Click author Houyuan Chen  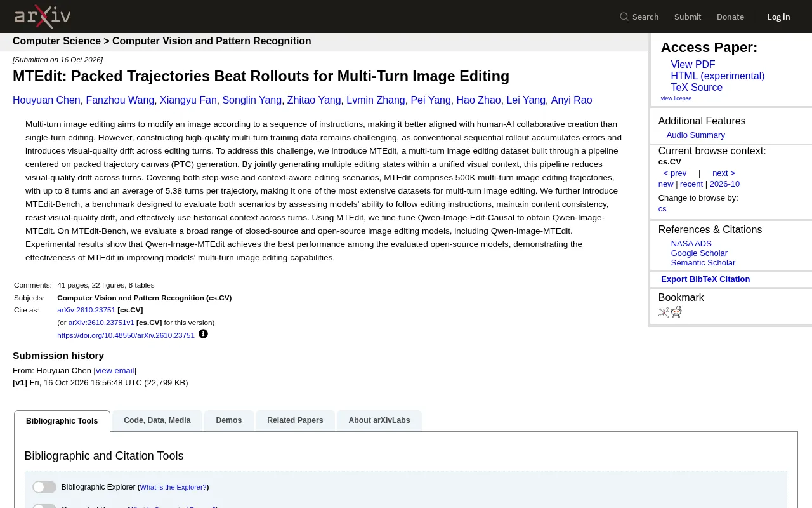46,100
